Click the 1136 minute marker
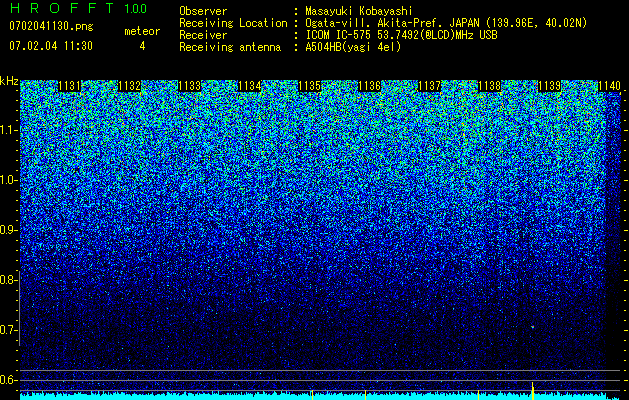 (x=369, y=86)
